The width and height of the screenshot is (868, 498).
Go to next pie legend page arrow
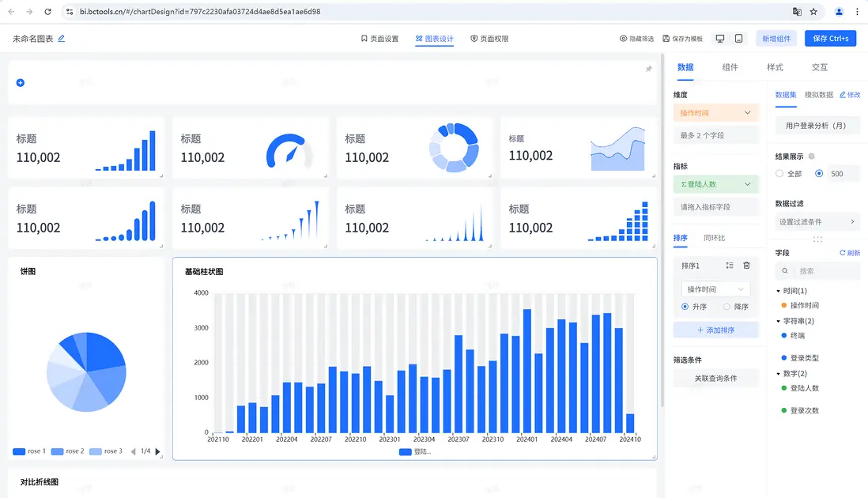pos(158,451)
